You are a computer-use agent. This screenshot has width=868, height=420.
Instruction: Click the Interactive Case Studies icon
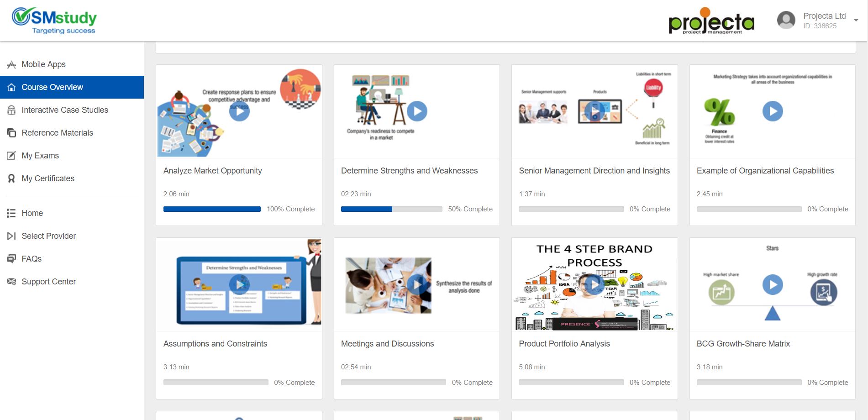coord(11,110)
